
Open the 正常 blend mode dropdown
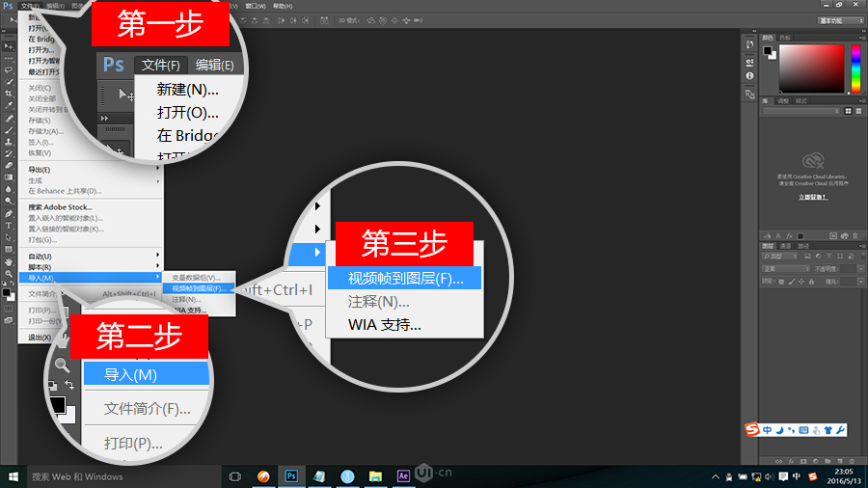(x=785, y=269)
